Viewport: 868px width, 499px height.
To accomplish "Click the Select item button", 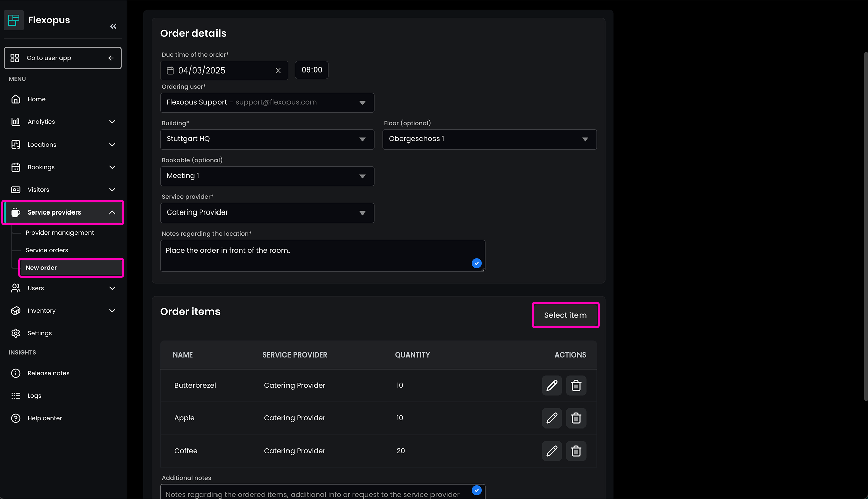I will click(x=565, y=315).
